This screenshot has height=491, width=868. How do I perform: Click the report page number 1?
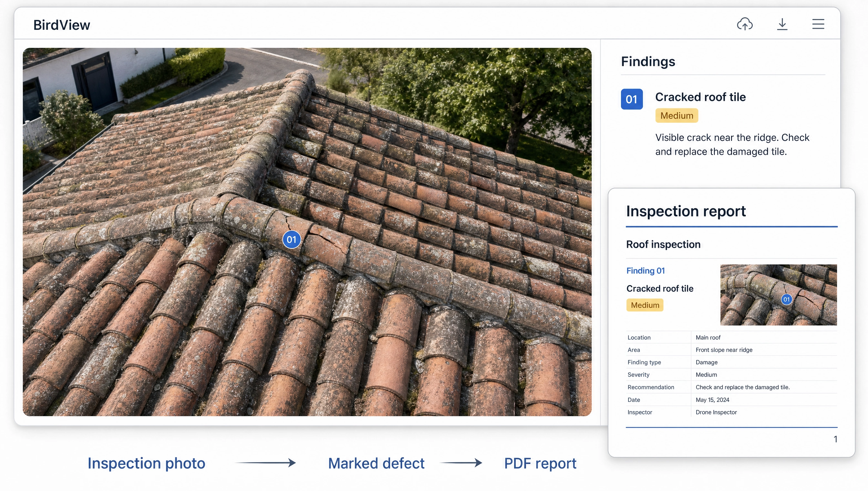(835, 439)
